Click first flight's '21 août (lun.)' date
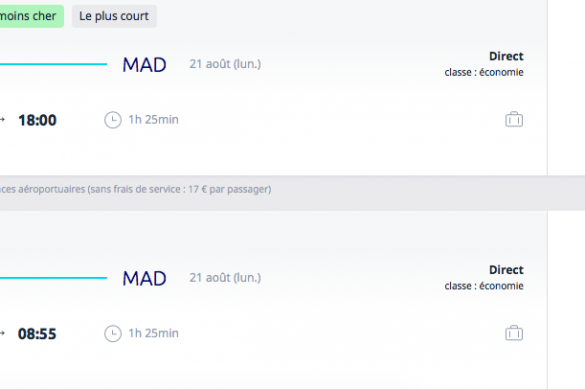Image resolution: width=585 pixels, height=390 pixels. 225,64
